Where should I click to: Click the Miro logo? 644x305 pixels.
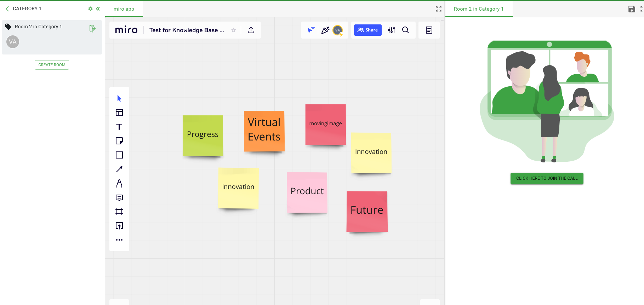[x=126, y=30]
